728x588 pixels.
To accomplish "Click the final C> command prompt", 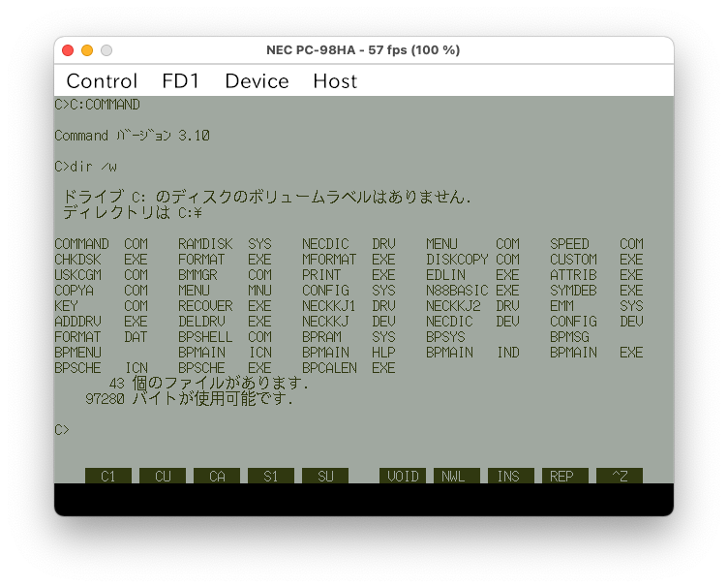I will tap(62, 430).
